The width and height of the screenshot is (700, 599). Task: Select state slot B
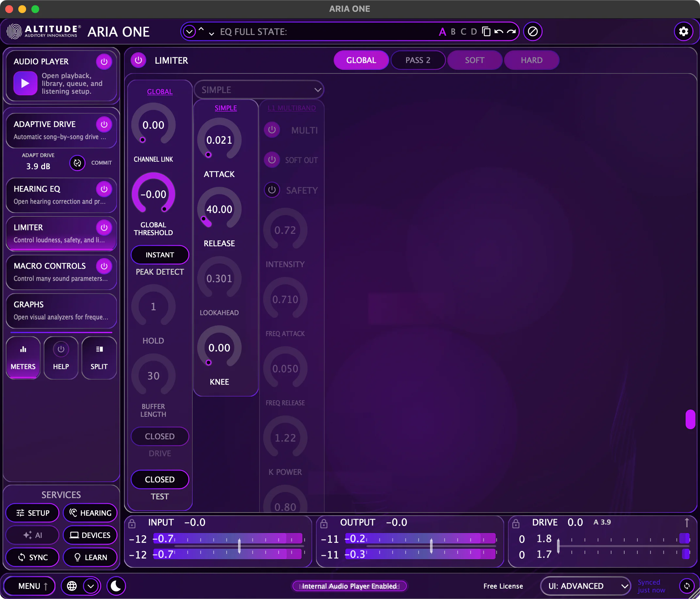pos(453,32)
